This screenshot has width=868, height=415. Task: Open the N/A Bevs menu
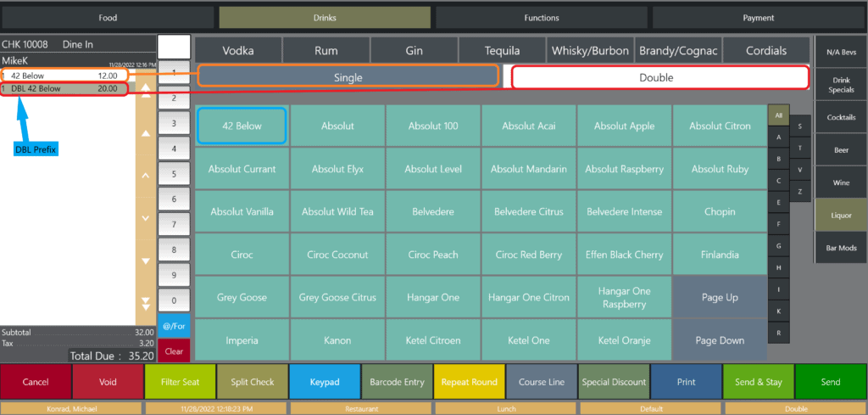tap(842, 52)
